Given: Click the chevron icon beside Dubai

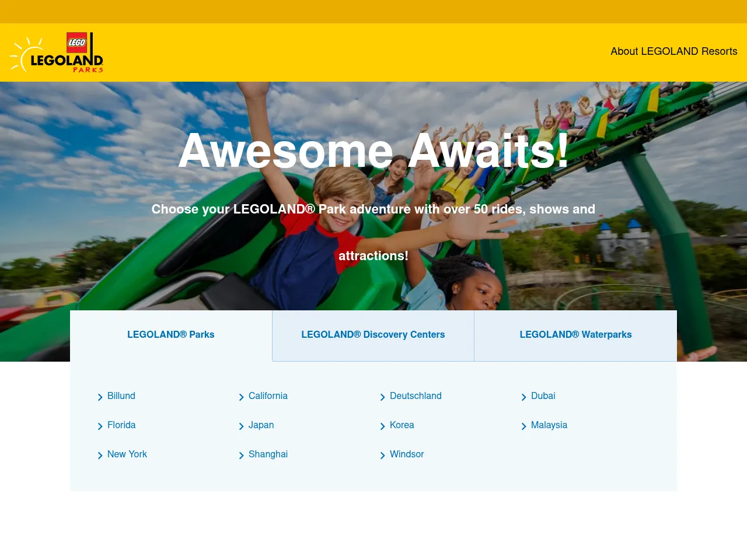Looking at the screenshot, I should [x=524, y=397].
